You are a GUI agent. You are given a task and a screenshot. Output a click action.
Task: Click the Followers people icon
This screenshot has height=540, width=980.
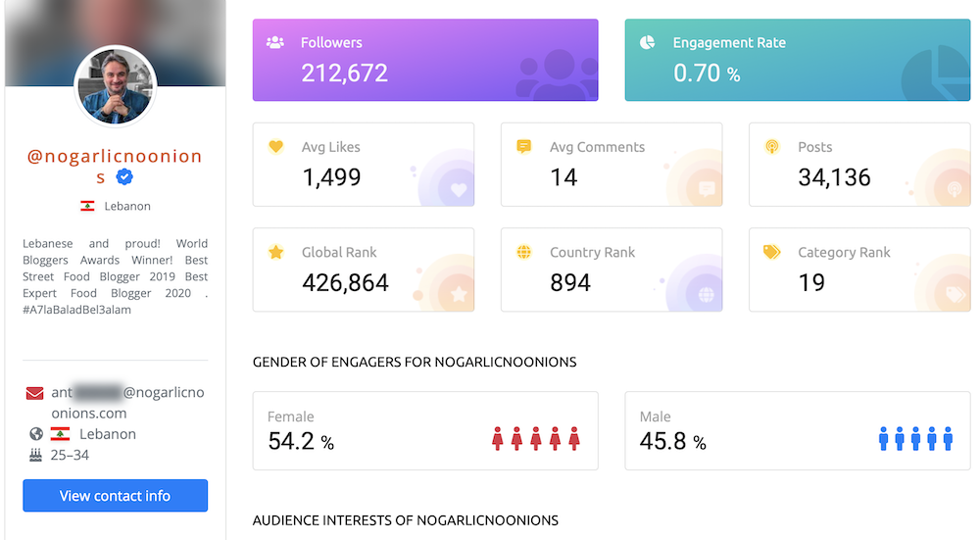tap(275, 42)
